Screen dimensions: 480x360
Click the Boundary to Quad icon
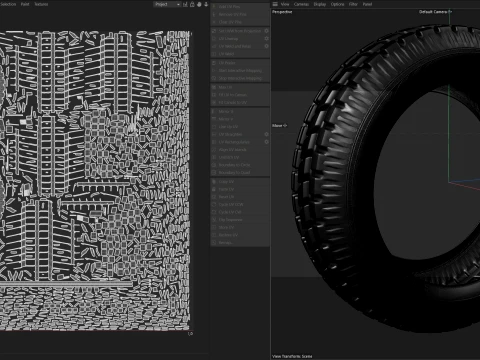[214, 173]
